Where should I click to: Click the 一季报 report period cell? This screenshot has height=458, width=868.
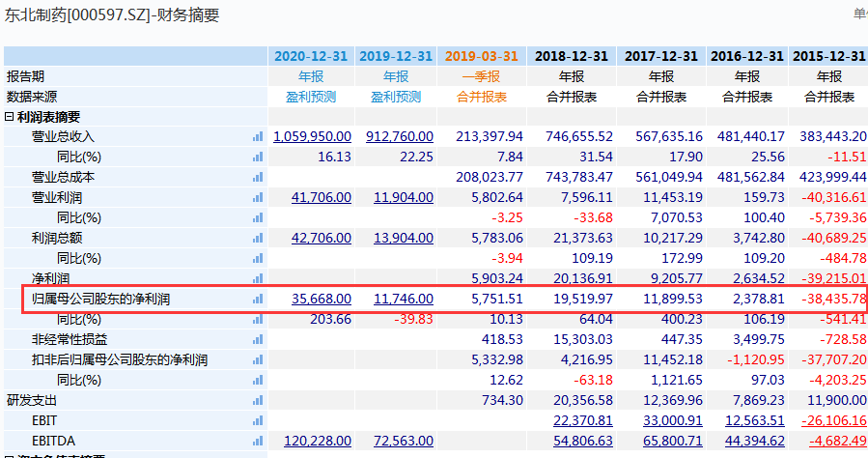[x=482, y=76]
